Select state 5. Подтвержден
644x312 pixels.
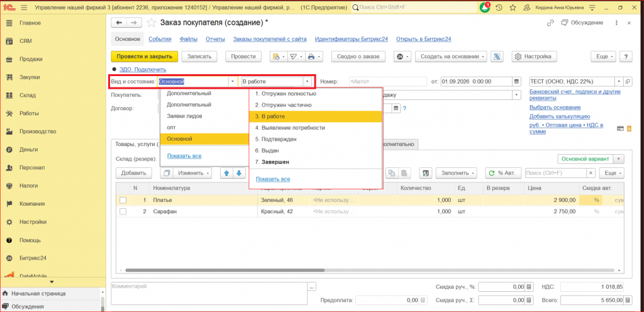tap(316, 139)
